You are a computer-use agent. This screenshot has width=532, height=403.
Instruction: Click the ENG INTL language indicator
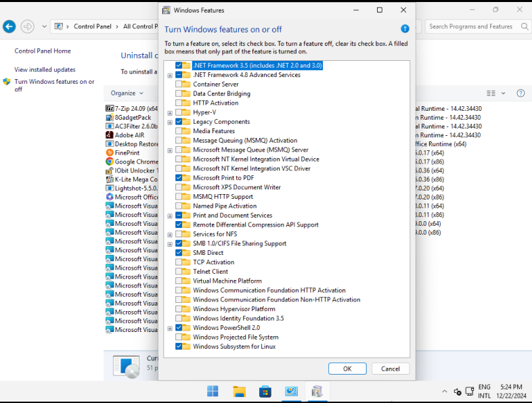click(484, 391)
